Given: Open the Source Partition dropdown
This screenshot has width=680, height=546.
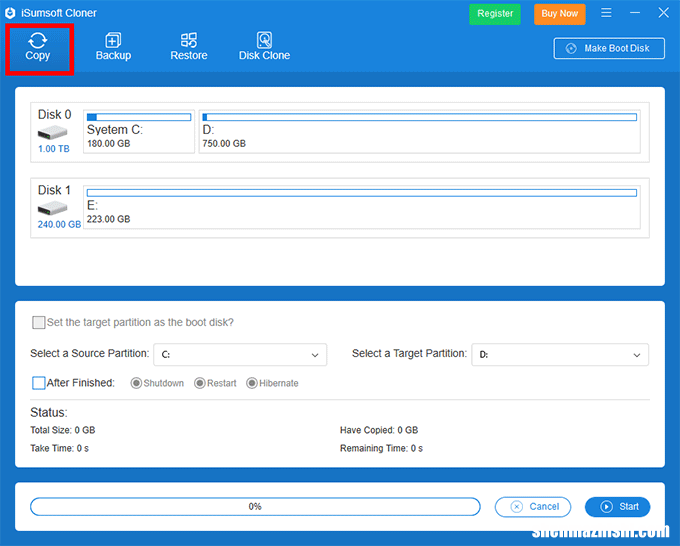Looking at the screenshot, I should click(240, 355).
